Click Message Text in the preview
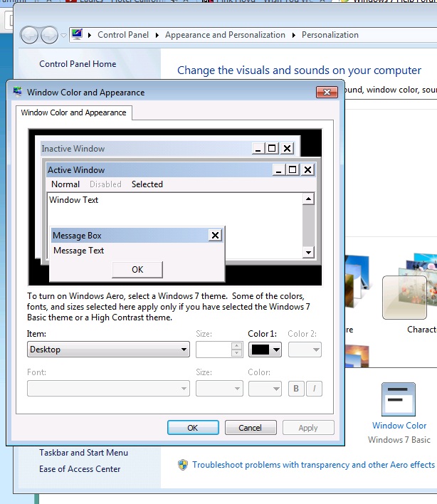This screenshot has height=504, width=437. 78,251
